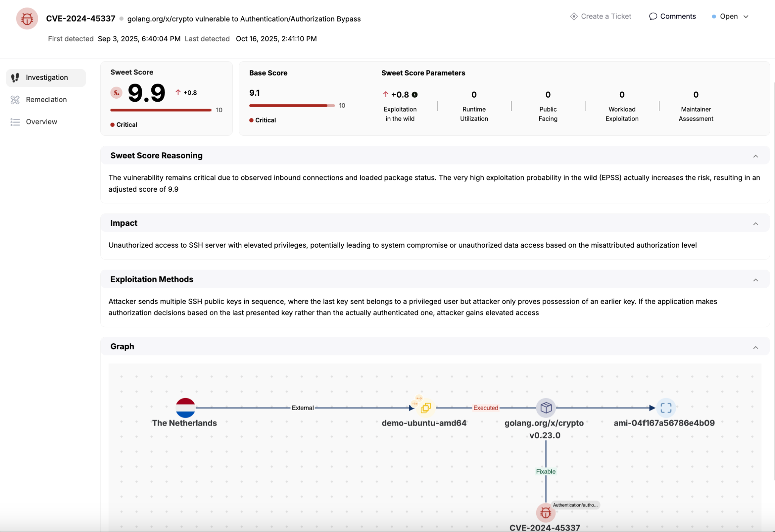This screenshot has height=532, width=775.
Task: Switch to the Overview tab
Action: pyautogui.click(x=41, y=122)
